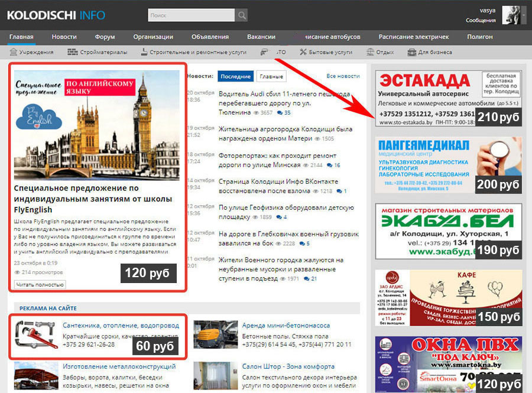
Task: Open news about военный грузовик в Глебковичах
Action: (x=288, y=238)
